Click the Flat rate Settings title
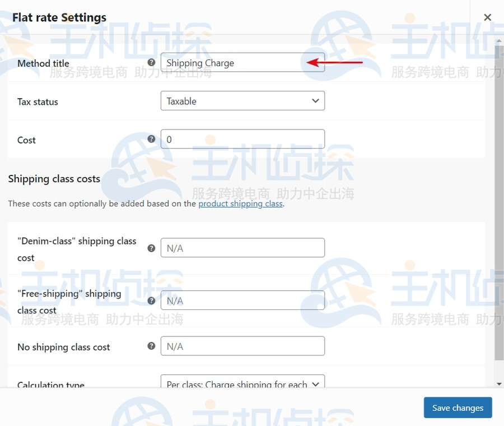The width and height of the screenshot is (504, 426). [x=59, y=17]
